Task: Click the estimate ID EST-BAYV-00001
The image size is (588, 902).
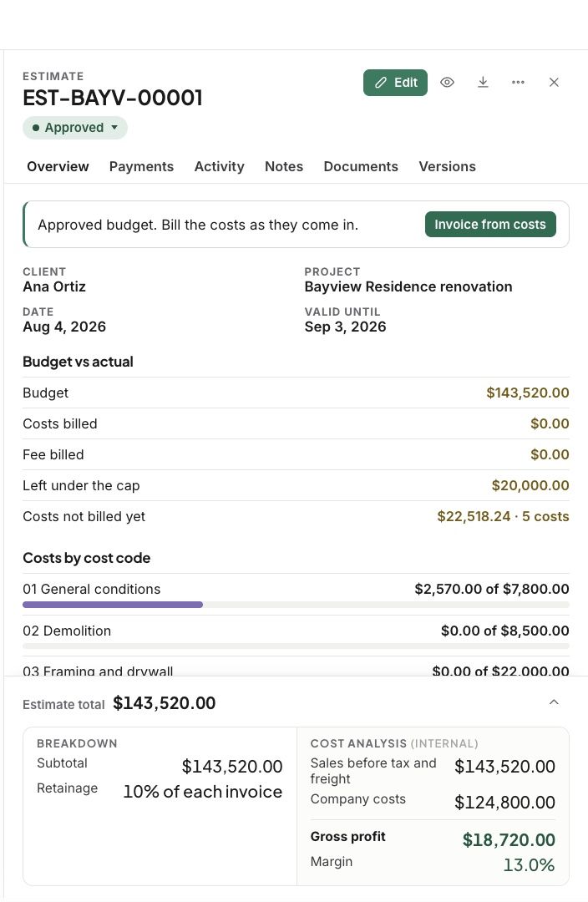Action: pyautogui.click(x=112, y=99)
